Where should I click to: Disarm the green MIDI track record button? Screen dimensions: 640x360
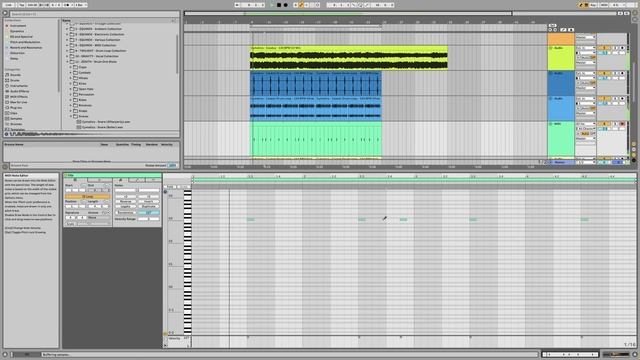click(622, 124)
